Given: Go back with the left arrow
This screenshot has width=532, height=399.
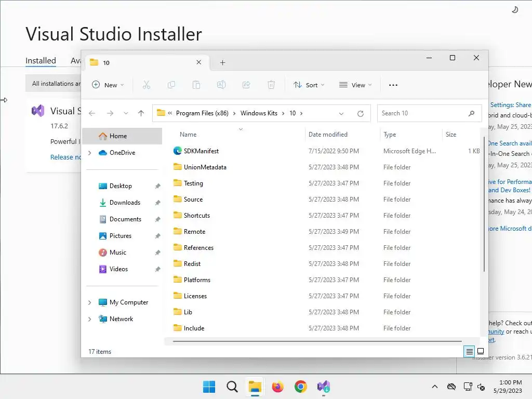Looking at the screenshot, I should coord(92,113).
